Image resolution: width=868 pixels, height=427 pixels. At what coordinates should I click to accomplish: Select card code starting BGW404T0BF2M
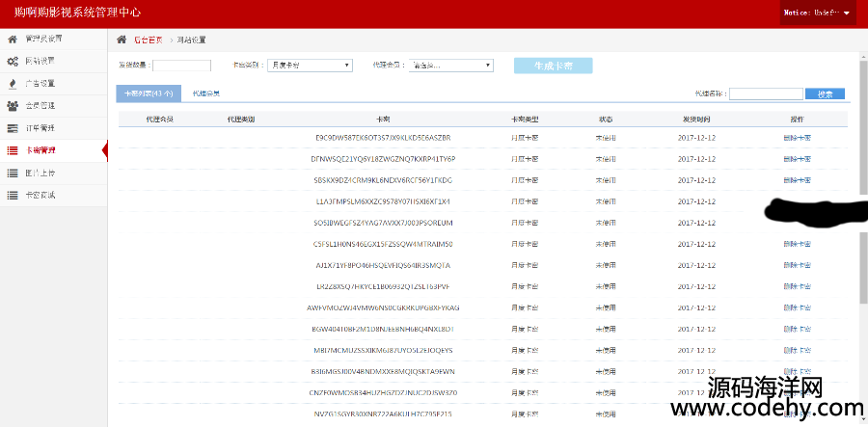pos(383,329)
